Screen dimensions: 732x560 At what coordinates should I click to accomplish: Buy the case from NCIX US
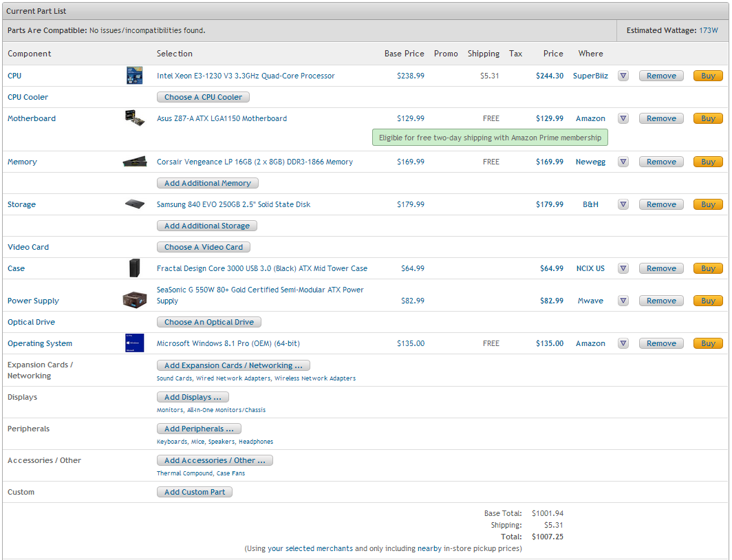[708, 268]
